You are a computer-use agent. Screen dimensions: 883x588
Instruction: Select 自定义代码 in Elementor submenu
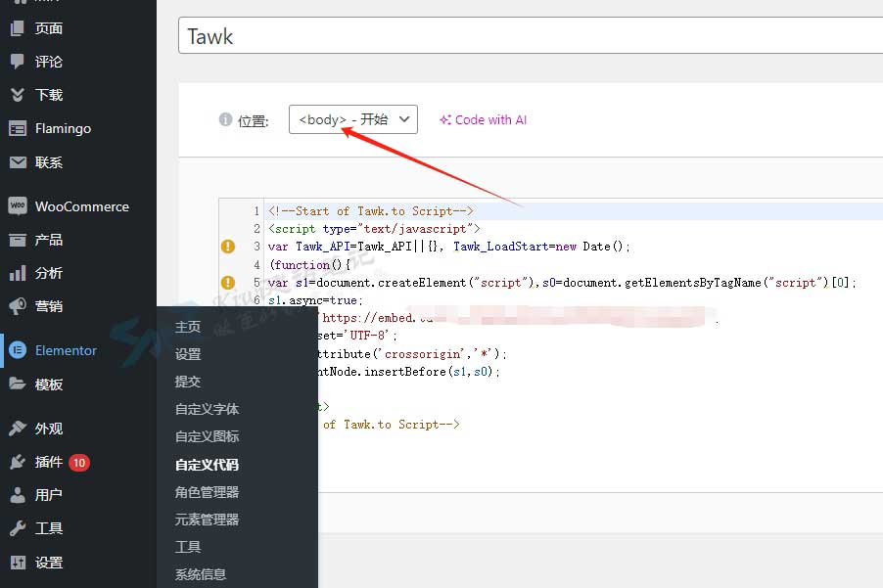point(207,465)
